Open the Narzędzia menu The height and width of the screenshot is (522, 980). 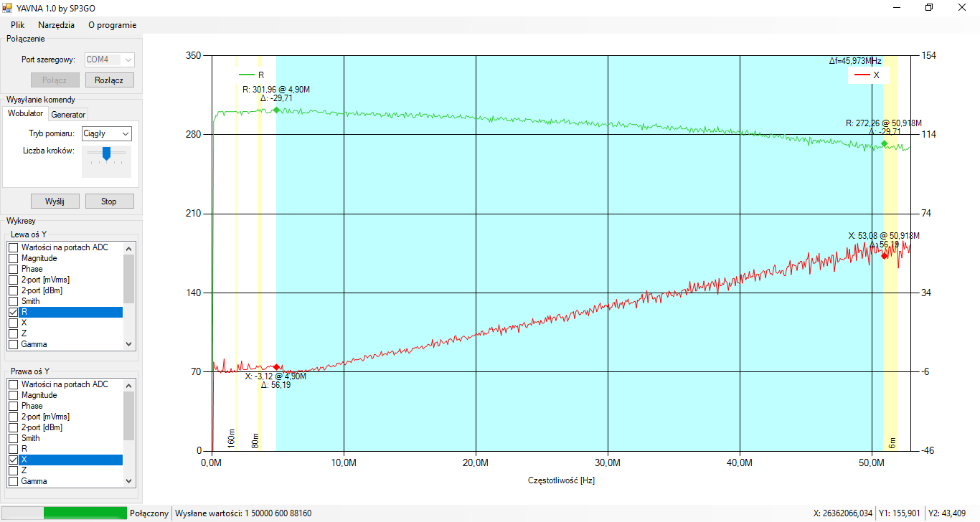click(56, 24)
